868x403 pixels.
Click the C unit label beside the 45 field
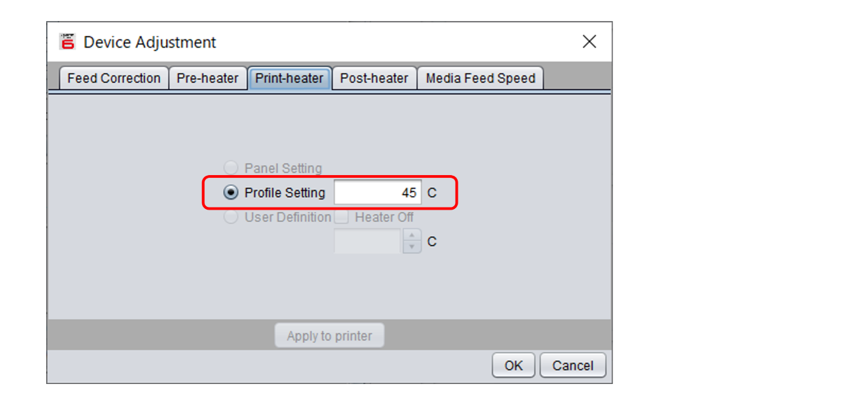432,193
